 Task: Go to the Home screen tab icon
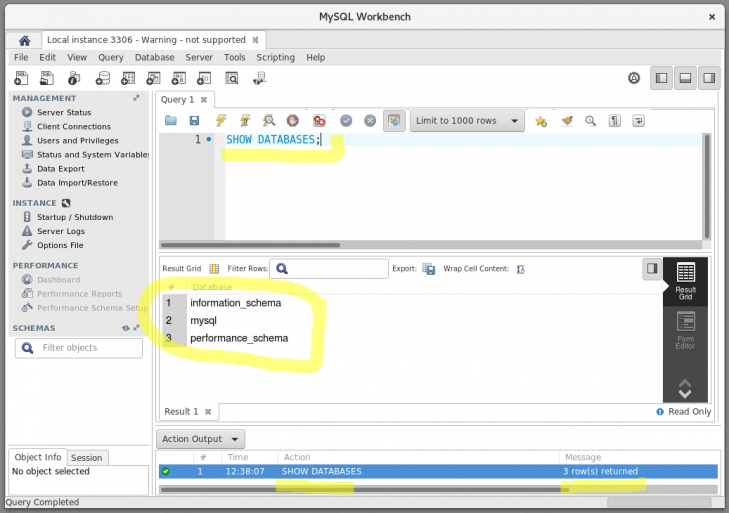coord(24,40)
